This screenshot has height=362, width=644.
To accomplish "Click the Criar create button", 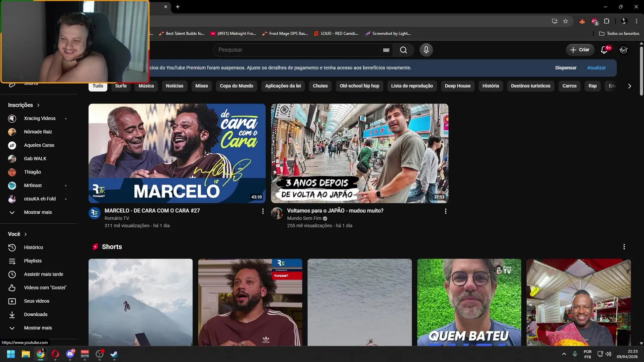I will point(580,50).
